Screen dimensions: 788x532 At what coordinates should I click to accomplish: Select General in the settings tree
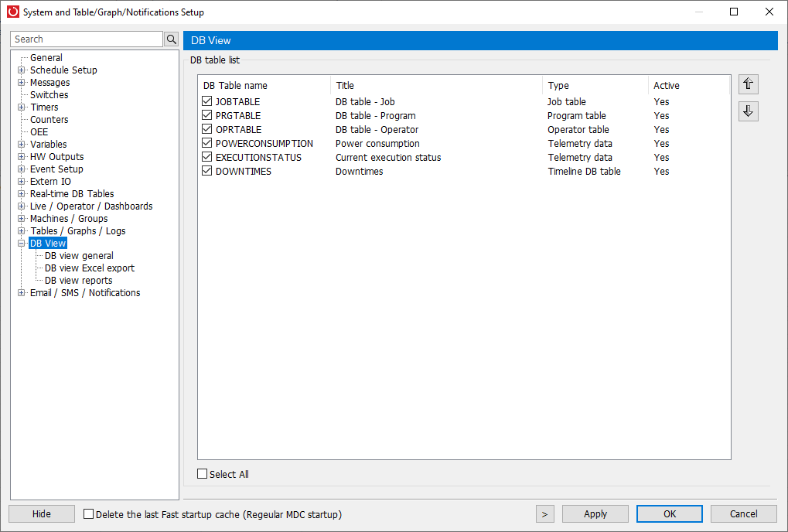coord(46,58)
